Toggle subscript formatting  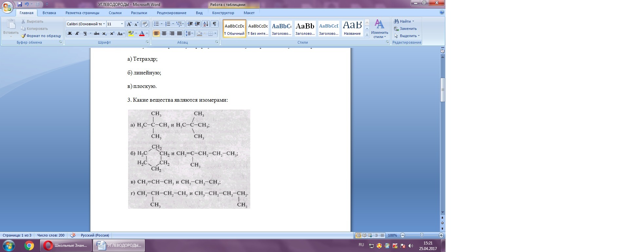[104, 33]
